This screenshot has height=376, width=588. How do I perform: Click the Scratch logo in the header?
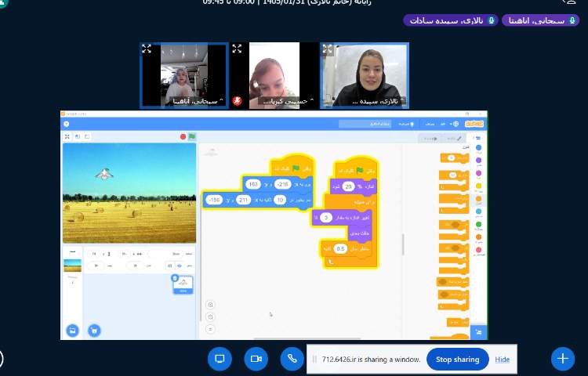(x=474, y=124)
